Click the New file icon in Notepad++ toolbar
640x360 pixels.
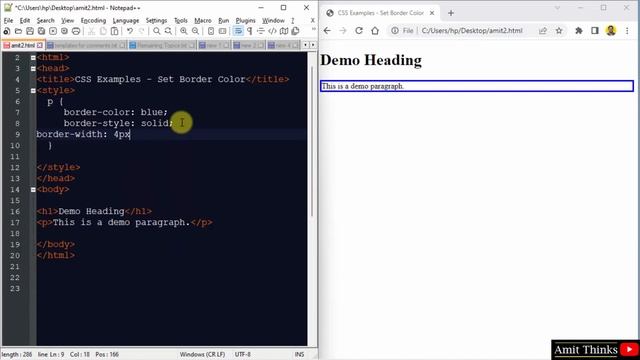7,31
